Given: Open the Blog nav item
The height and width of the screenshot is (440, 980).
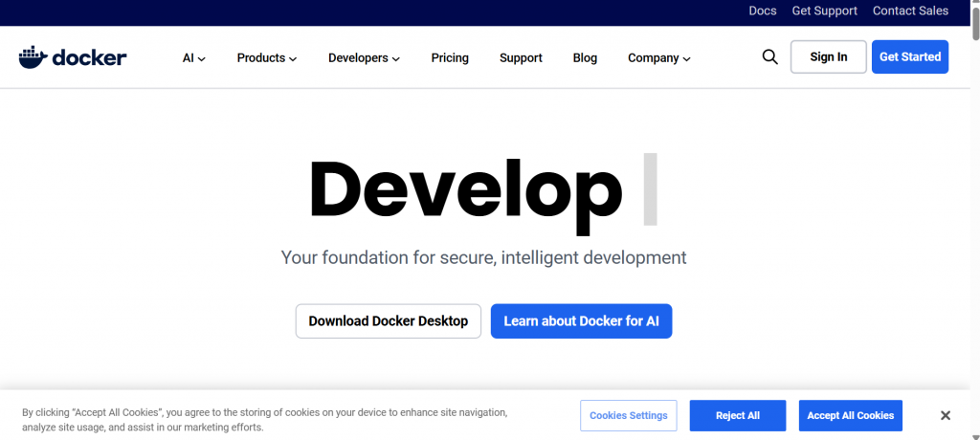Looking at the screenshot, I should pos(585,58).
